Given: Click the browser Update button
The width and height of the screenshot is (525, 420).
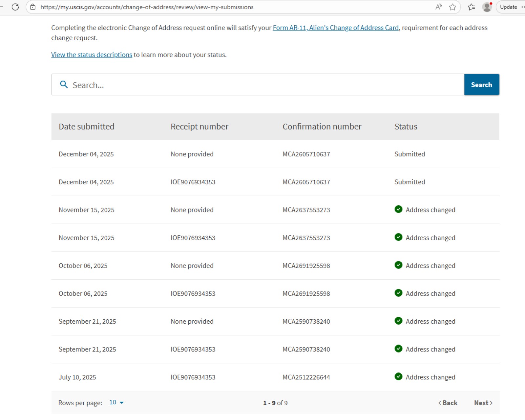Looking at the screenshot, I should coord(508,7).
